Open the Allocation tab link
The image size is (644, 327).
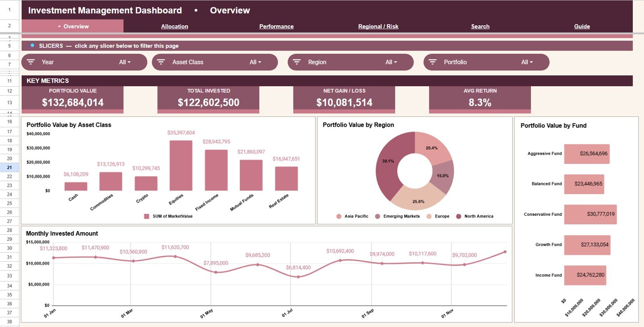pos(175,26)
